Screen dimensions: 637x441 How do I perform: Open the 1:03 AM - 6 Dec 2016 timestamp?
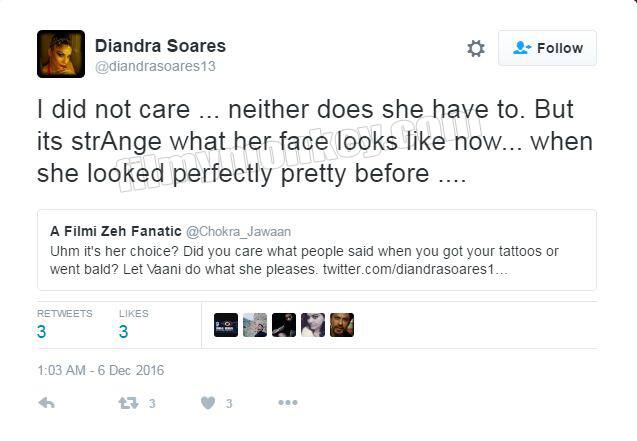(100, 370)
